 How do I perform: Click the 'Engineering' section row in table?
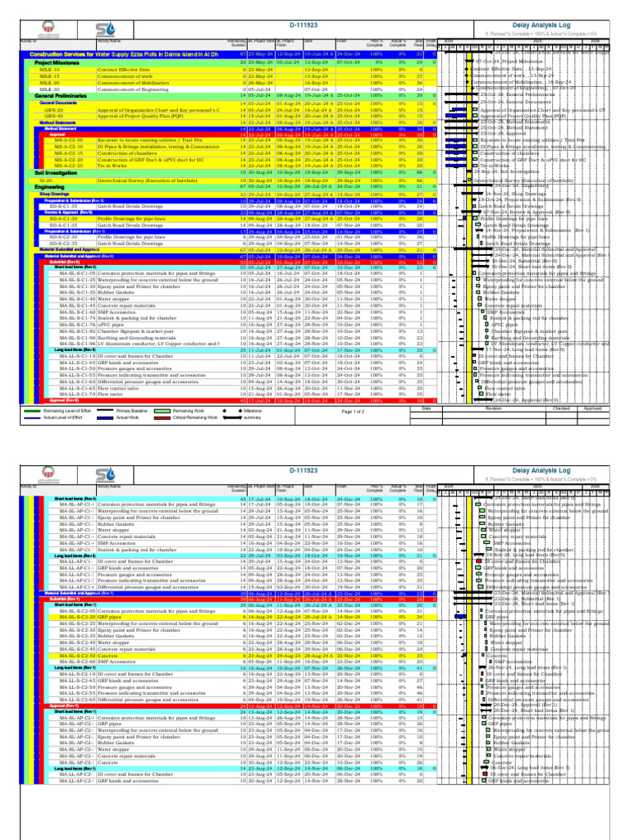click(231, 187)
